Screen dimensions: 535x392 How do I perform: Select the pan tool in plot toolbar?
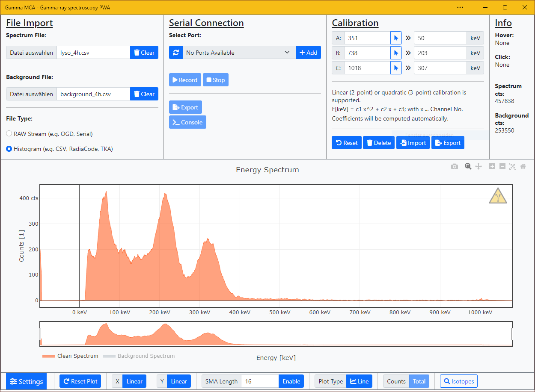click(479, 166)
